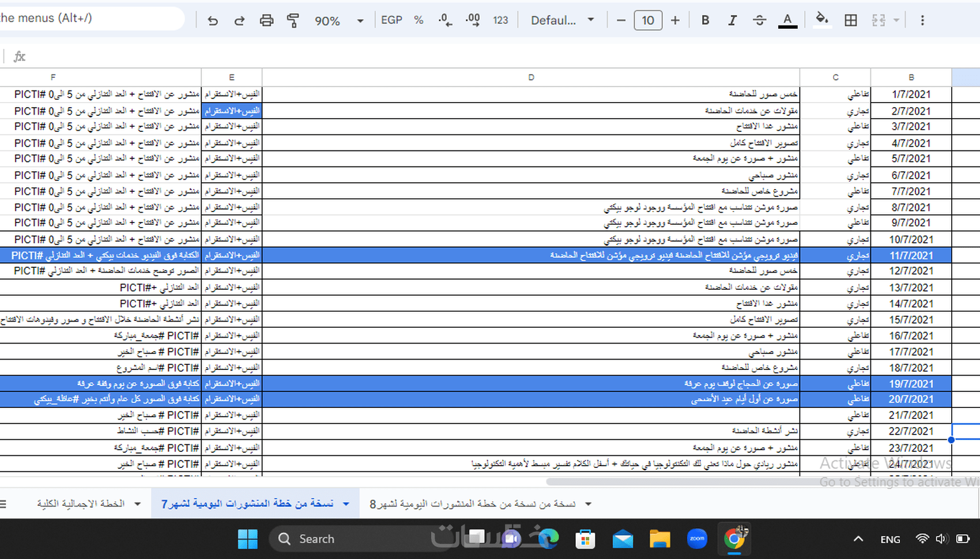Select column B header
Image resolution: width=980 pixels, height=559 pixels.
click(x=911, y=77)
